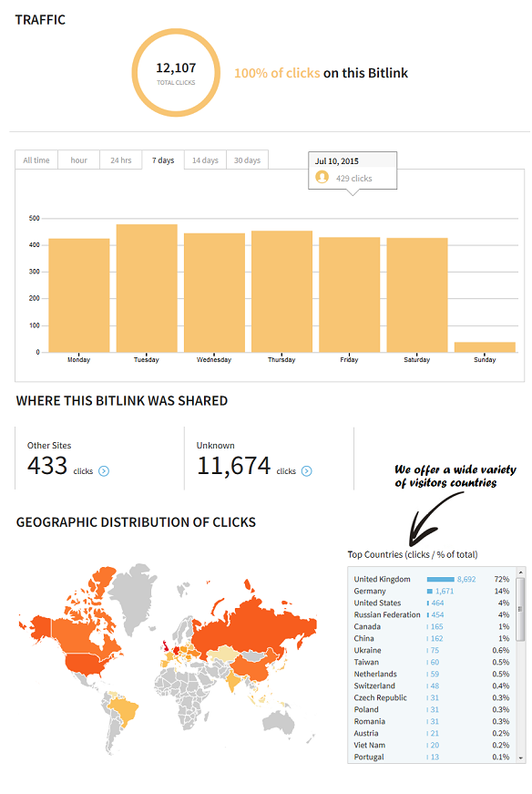Open the 30 days tab
532x794 pixels.
247,160
